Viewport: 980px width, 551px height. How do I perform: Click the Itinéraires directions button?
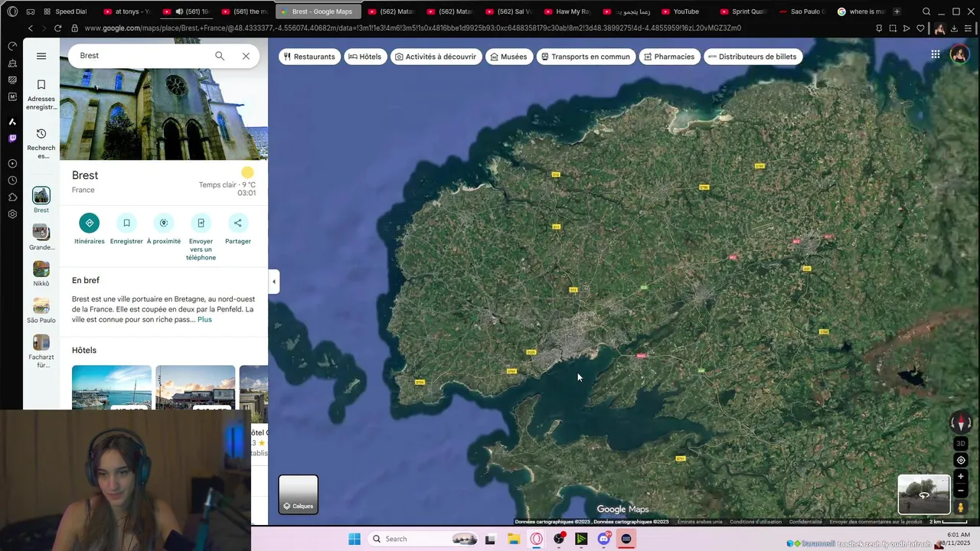[x=89, y=223]
